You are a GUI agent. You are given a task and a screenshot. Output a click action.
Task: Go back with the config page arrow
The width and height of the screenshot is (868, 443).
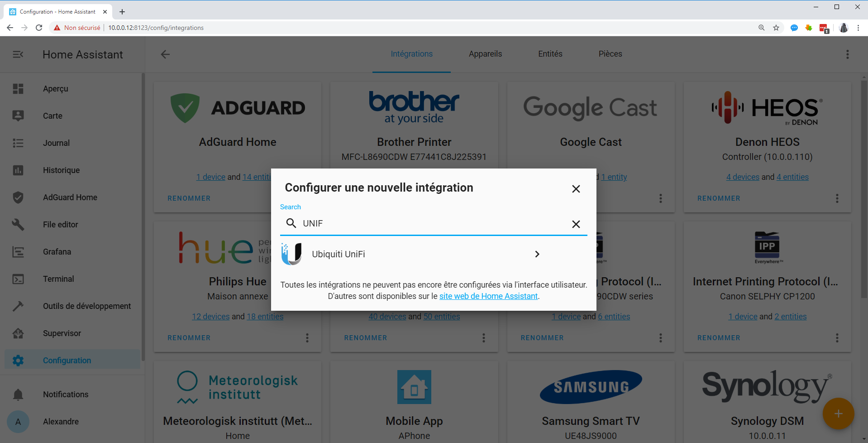pyautogui.click(x=165, y=54)
